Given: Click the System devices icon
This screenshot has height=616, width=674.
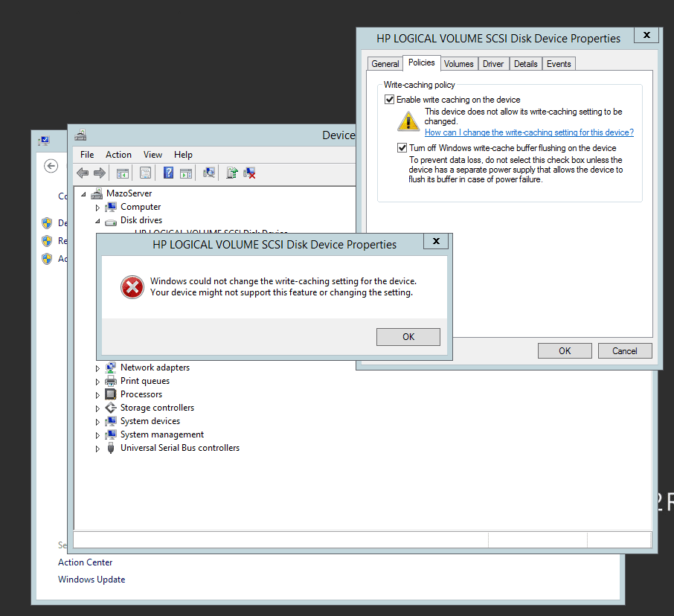Looking at the screenshot, I should (111, 421).
